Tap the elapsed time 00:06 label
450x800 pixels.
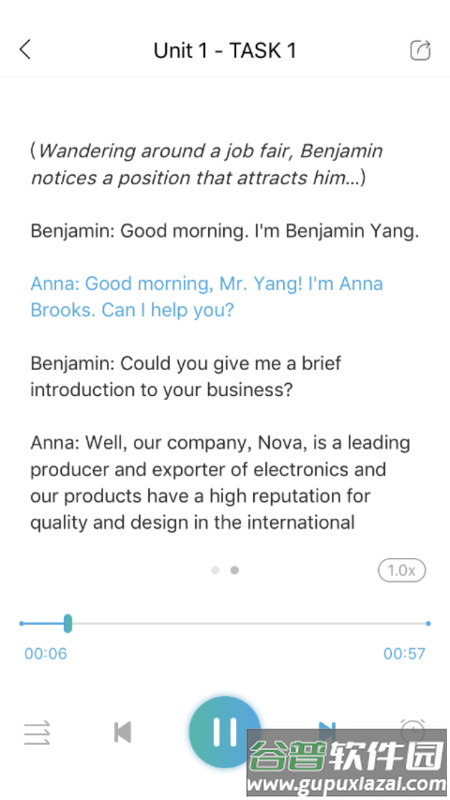[45, 654]
